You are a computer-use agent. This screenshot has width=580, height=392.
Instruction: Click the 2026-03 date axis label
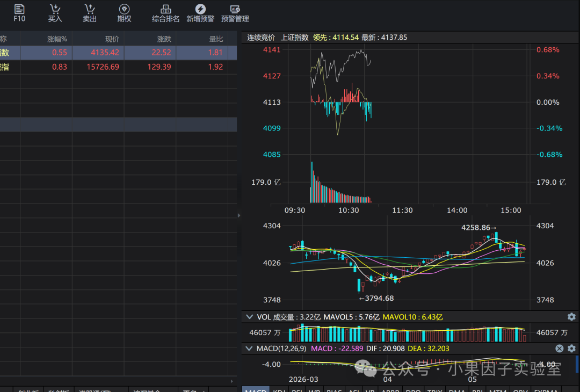tap(303, 379)
